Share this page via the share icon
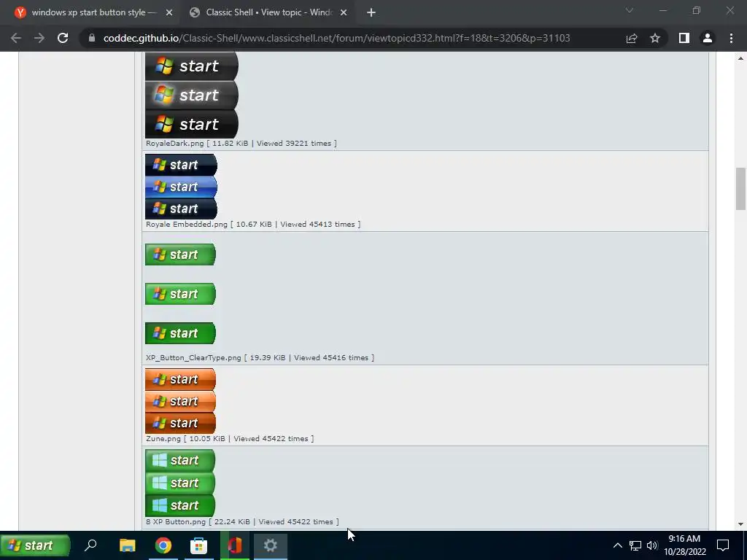This screenshot has height=560, width=747. [x=632, y=38]
